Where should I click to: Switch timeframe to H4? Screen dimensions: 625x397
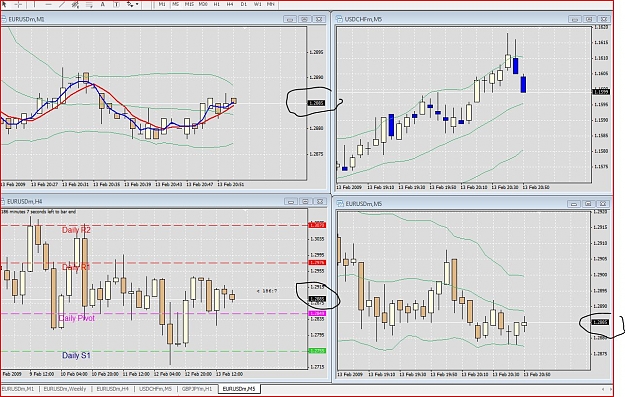click(230, 4)
